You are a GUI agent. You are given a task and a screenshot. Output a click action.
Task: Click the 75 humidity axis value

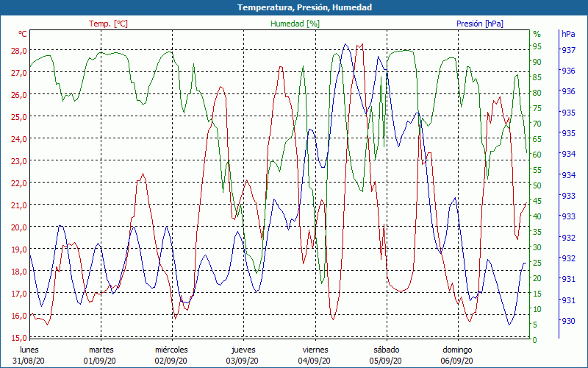537,108
